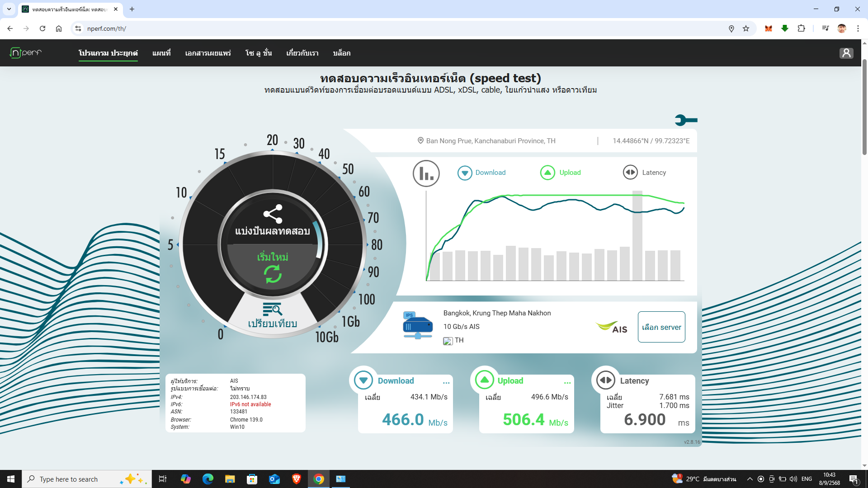Expand Upload result details dots
868x488 pixels.
(x=567, y=383)
